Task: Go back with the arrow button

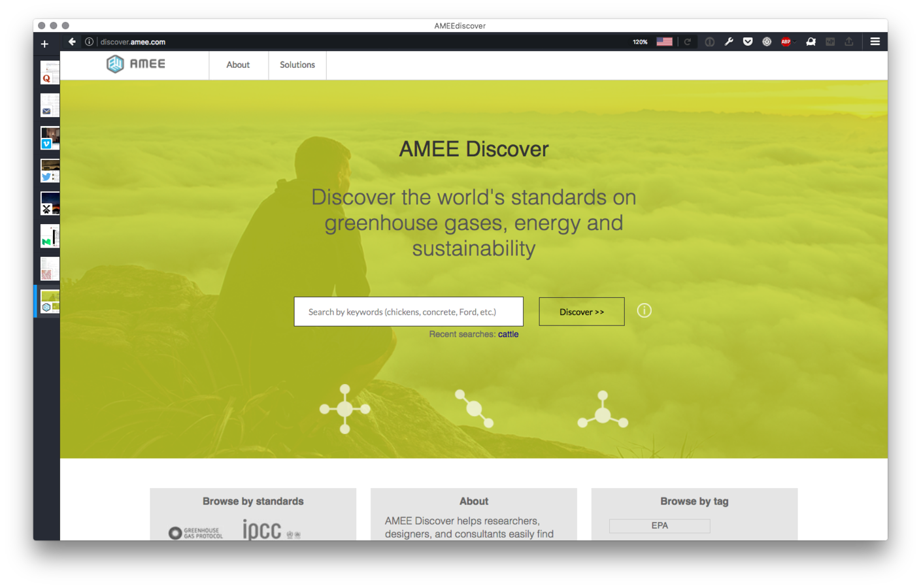Action: tap(72, 42)
